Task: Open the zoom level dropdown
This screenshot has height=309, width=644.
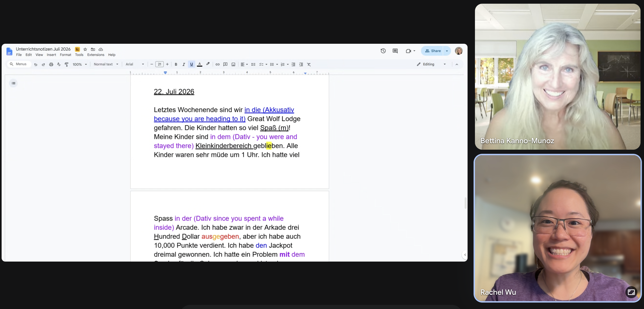Action: 80,64
